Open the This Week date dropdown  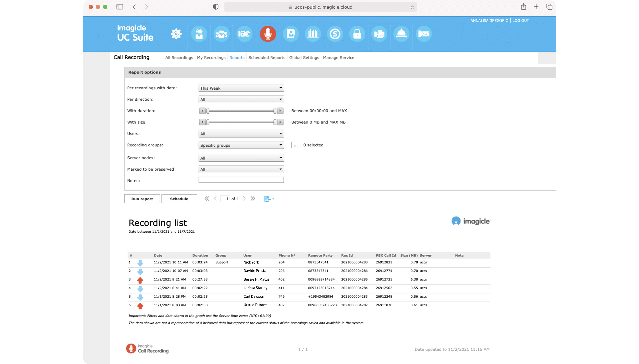click(x=241, y=88)
